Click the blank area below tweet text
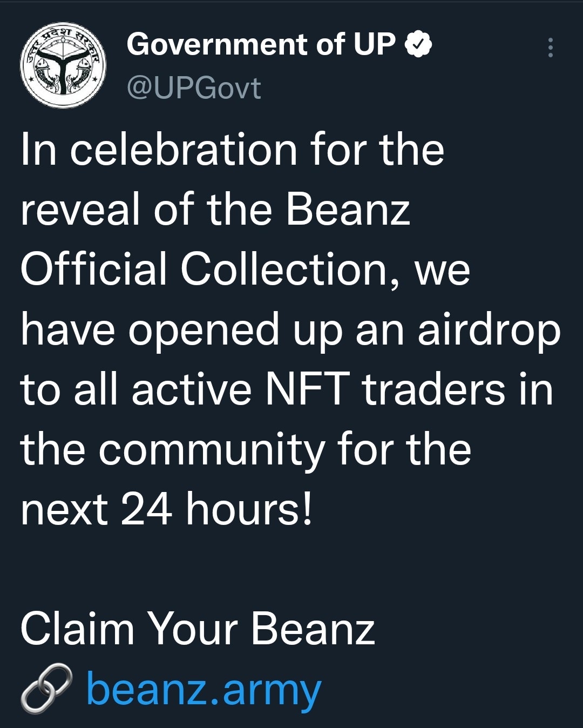 [x=291, y=567]
